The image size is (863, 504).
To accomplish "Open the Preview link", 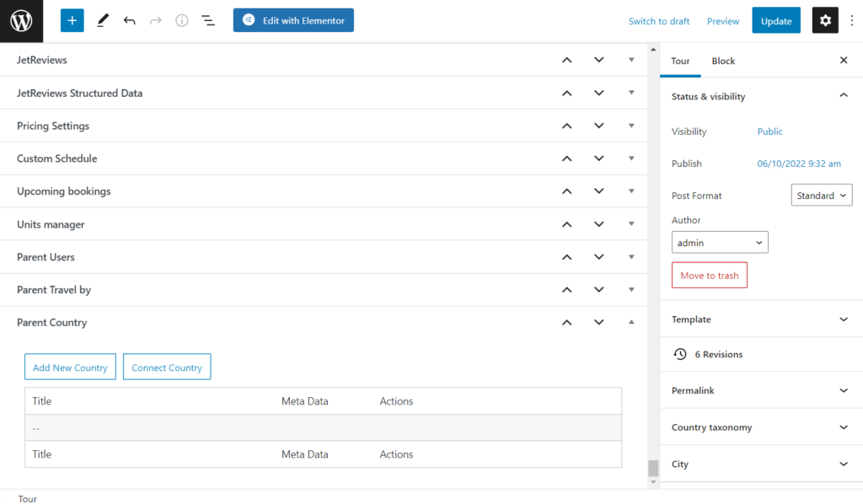I will coord(723,21).
